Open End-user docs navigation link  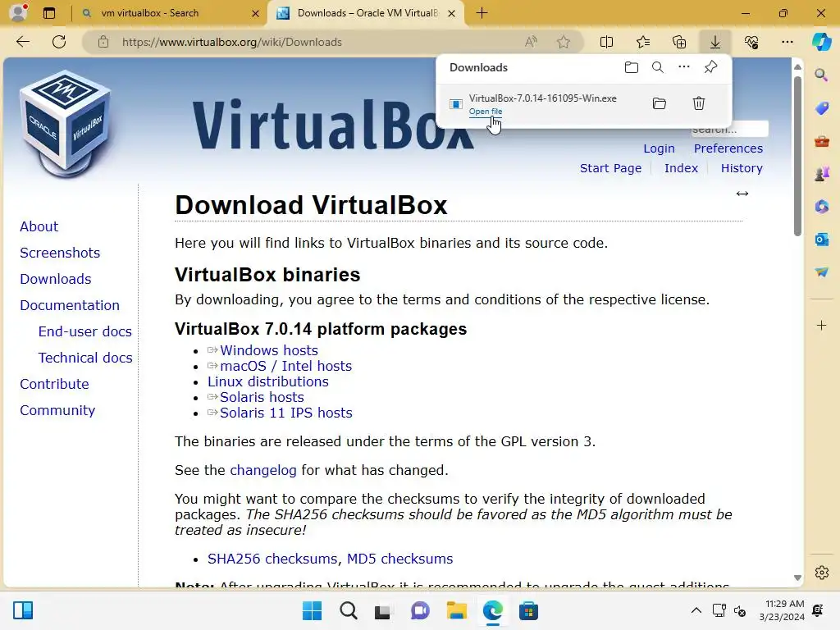tap(85, 331)
